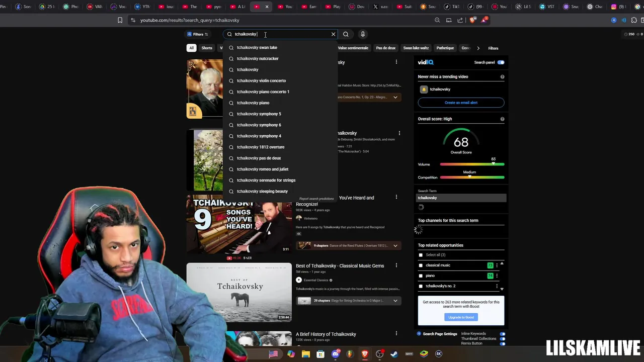Screen dimensions: 644x362
Task: Select the 'Pathetique' filter chip
Action: (x=445, y=48)
